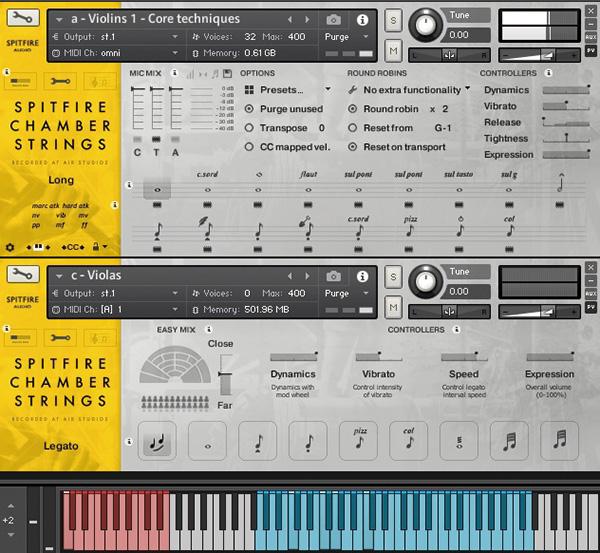Solo the Violas instrument
Image resolution: width=600 pixels, height=553 pixels.
[393, 276]
